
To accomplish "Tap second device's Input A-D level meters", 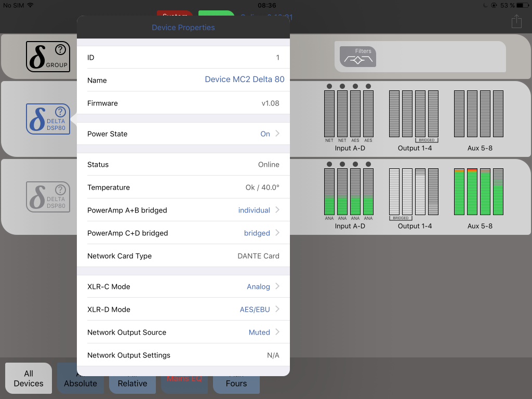I will click(x=349, y=192).
